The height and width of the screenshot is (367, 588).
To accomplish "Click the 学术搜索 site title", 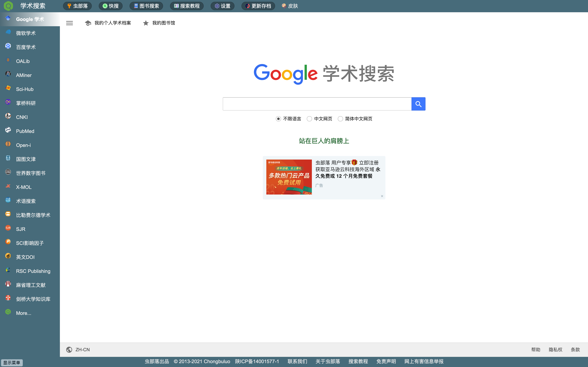I will pyautogui.click(x=33, y=6).
